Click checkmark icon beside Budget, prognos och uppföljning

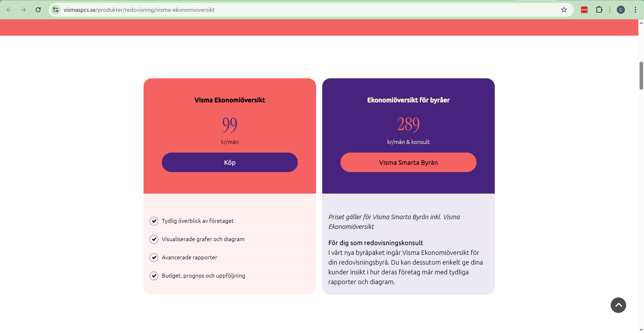[154, 276]
